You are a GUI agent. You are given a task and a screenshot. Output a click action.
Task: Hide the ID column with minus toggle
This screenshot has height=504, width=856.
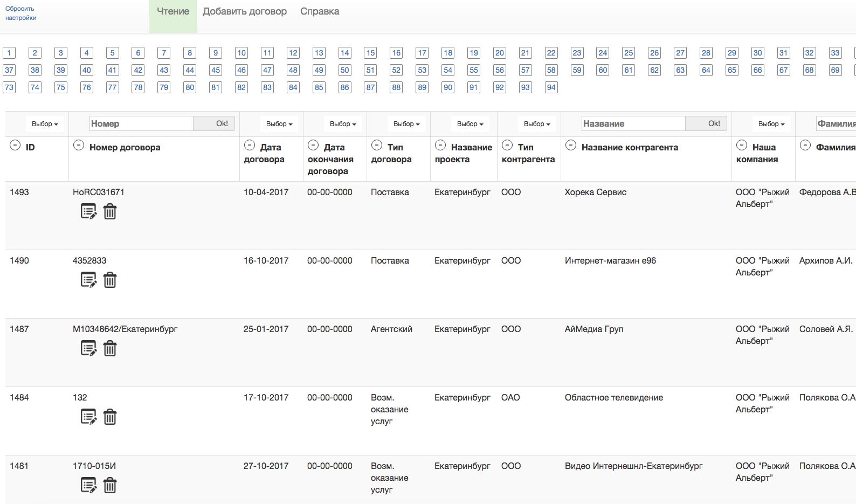pos(15,145)
